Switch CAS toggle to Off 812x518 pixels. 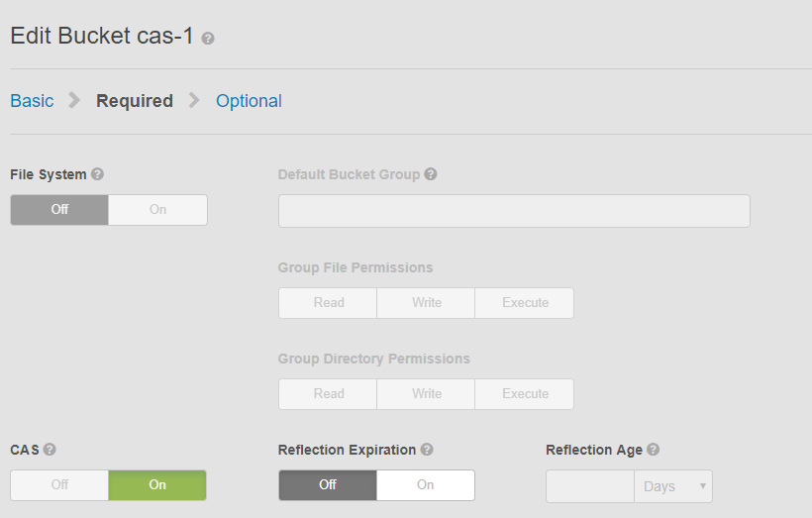[x=59, y=485]
